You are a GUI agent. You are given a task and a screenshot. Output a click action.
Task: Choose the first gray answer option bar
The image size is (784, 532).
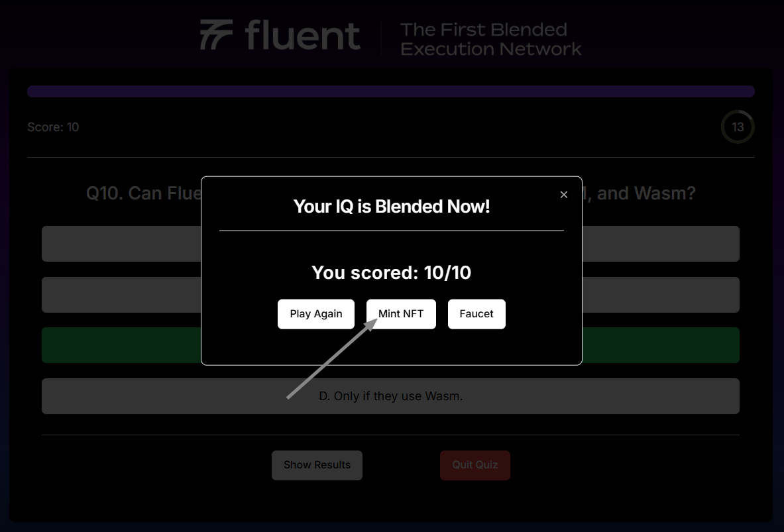(x=119, y=244)
